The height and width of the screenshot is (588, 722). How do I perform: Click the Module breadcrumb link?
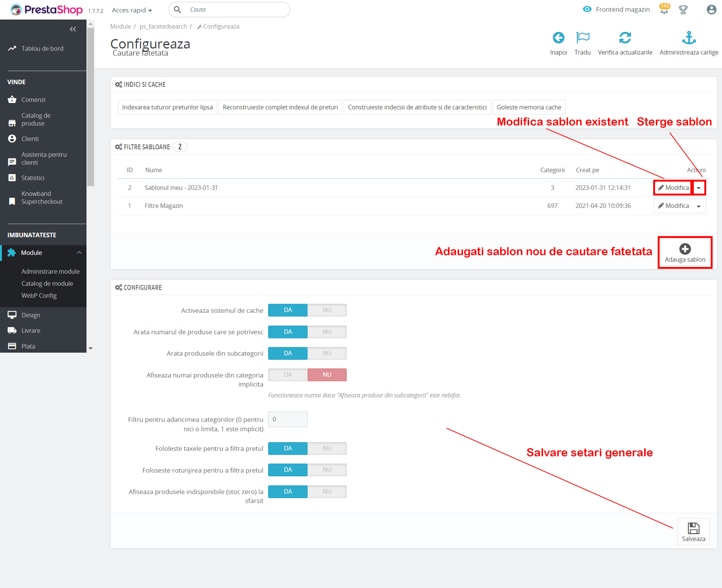120,26
